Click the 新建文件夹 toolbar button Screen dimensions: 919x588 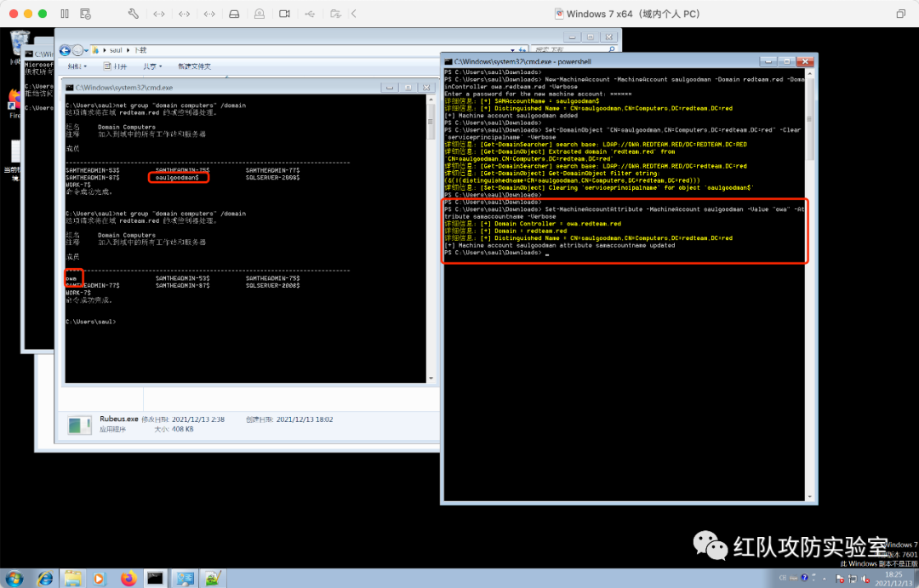pos(194,66)
